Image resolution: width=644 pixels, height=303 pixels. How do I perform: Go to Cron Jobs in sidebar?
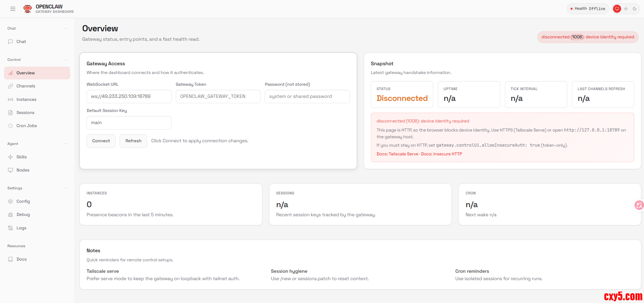click(26, 126)
